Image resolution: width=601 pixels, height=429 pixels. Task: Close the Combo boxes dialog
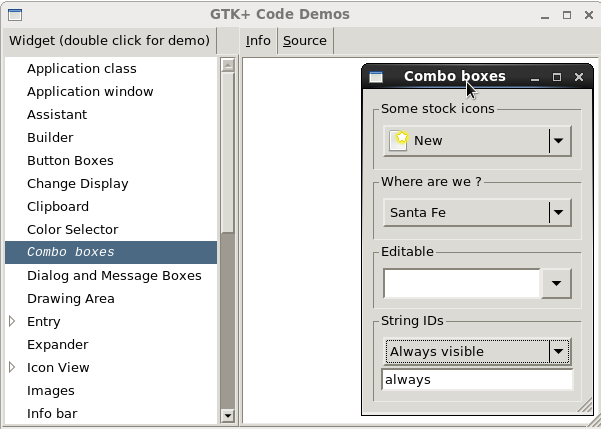click(580, 77)
